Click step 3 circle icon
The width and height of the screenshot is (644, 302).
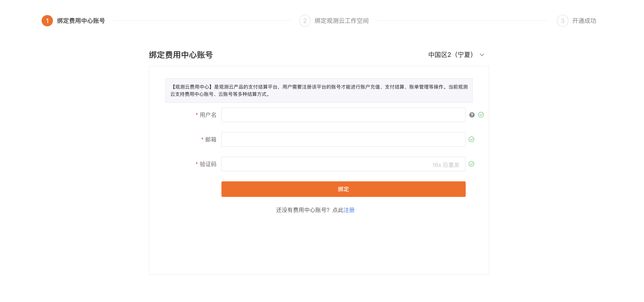pyautogui.click(x=562, y=21)
